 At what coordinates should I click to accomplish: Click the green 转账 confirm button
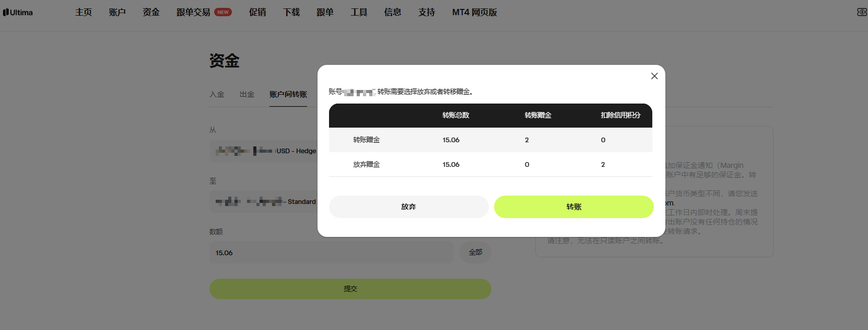pyautogui.click(x=573, y=207)
